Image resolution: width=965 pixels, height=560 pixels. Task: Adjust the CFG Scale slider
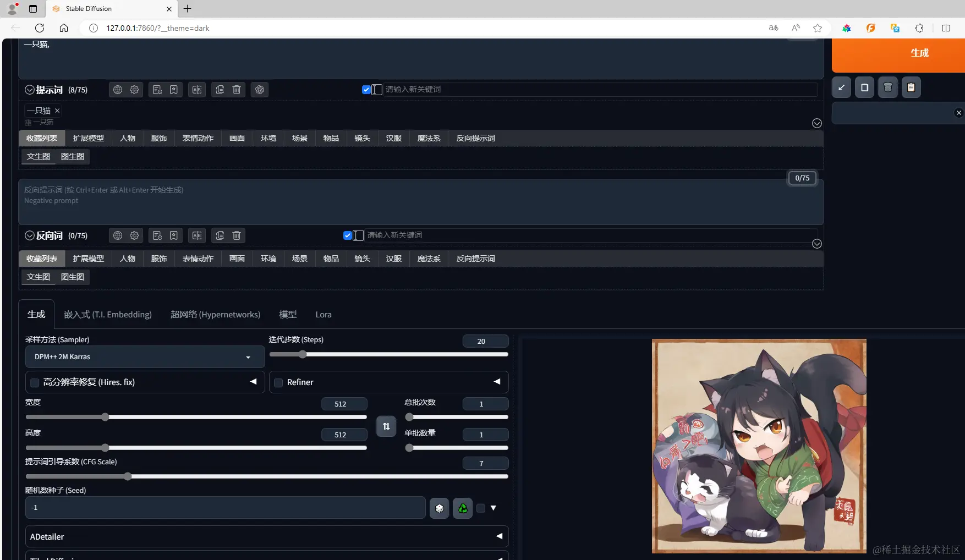(267, 476)
